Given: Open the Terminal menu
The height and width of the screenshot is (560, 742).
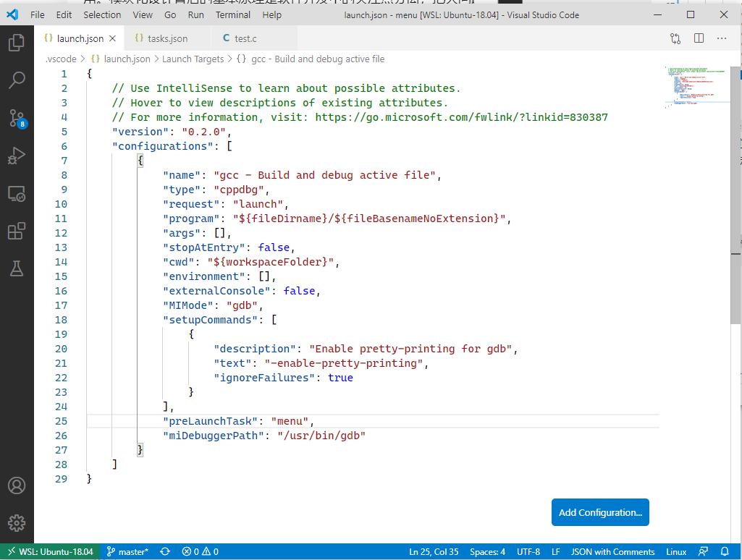Looking at the screenshot, I should 233,14.
